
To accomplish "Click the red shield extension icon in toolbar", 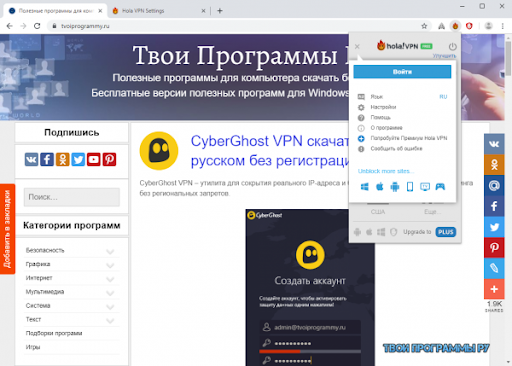I will pos(469,26).
